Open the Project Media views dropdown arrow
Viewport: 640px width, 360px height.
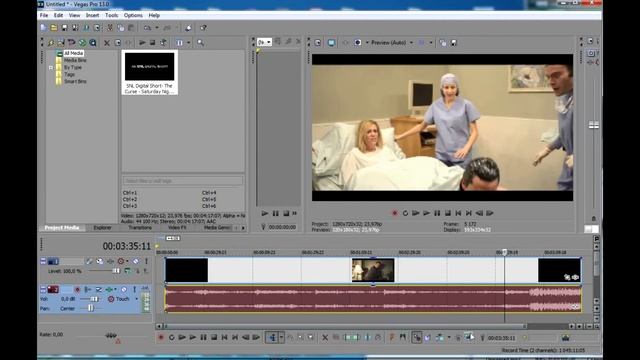coord(189,42)
